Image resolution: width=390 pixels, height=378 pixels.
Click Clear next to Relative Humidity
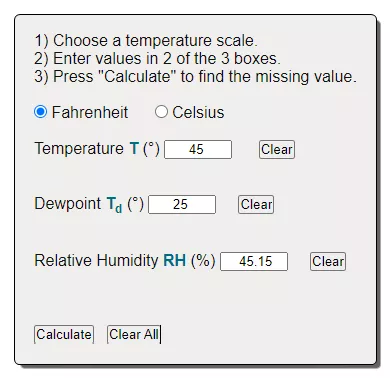[x=328, y=261]
